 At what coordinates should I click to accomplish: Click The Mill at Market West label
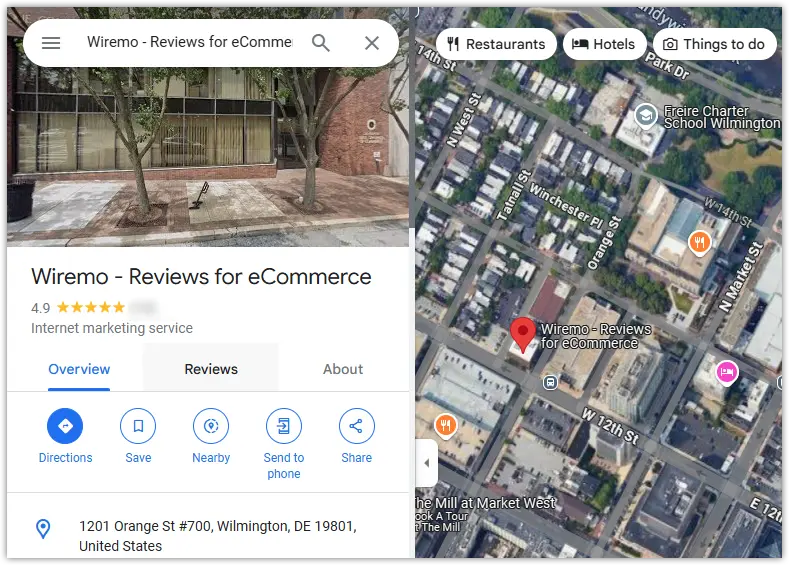click(485, 503)
